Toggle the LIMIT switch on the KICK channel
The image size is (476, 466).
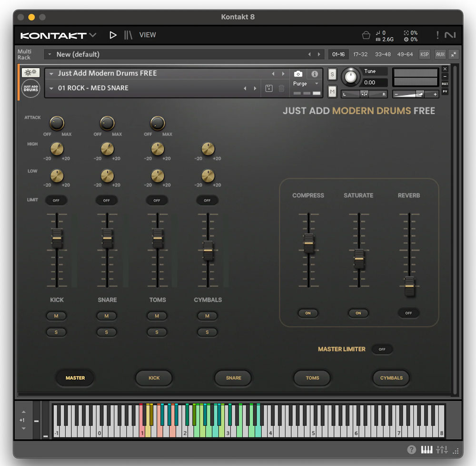[x=56, y=200]
